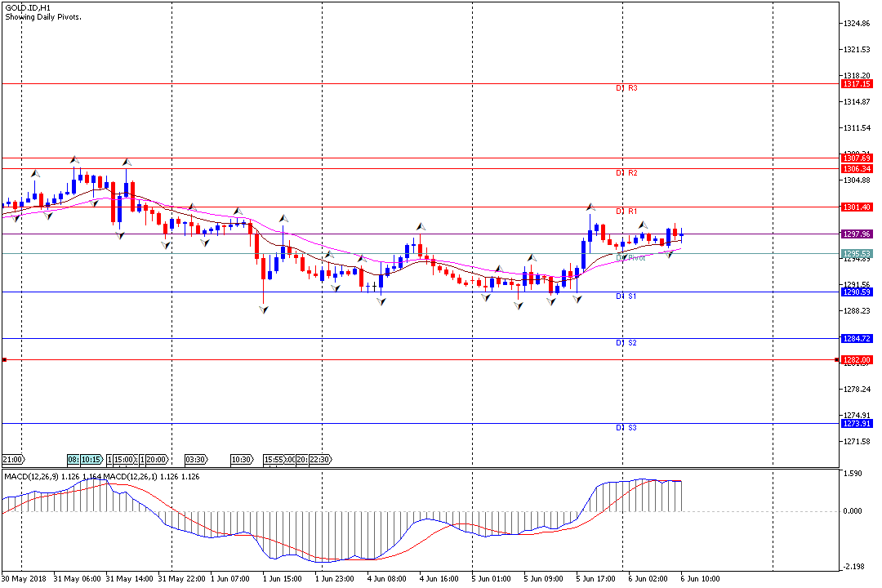
Task: Click the 1 Jun 07:00 time label
Action: point(230,579)
